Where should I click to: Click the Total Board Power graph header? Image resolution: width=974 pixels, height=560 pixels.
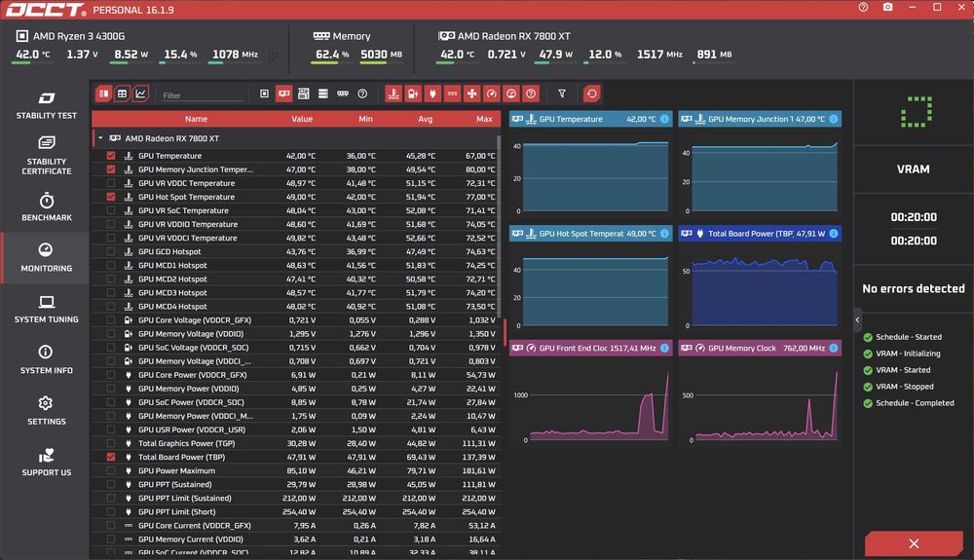[760, 234]
